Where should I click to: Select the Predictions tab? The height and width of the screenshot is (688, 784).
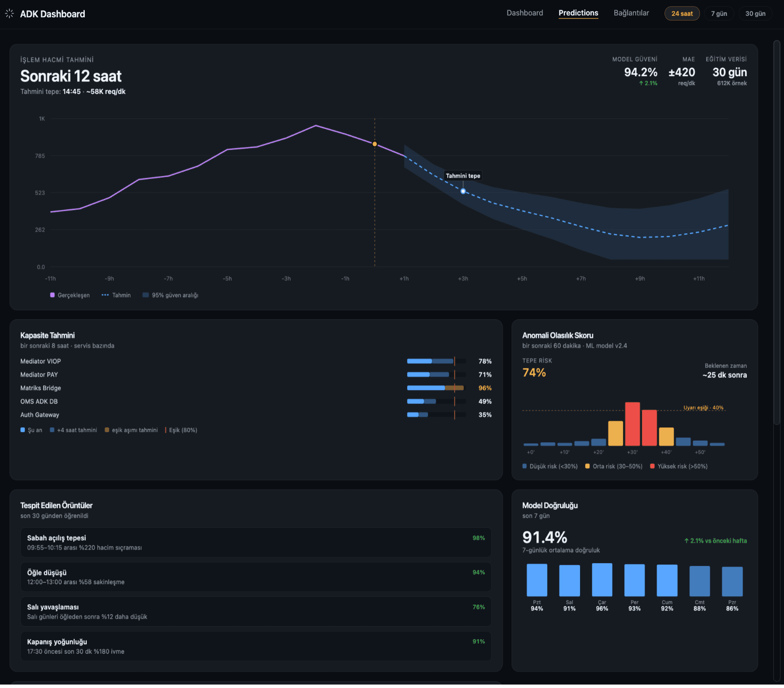(578, 13)
